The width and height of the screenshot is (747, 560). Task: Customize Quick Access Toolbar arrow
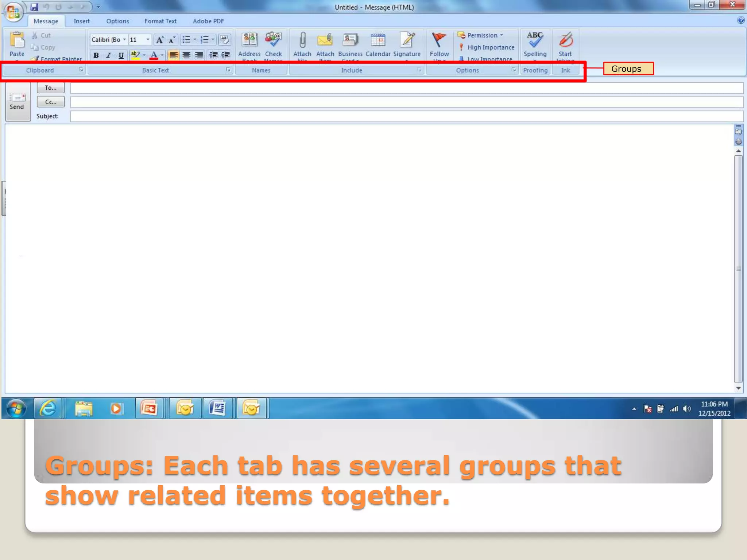tap(98, 7)
